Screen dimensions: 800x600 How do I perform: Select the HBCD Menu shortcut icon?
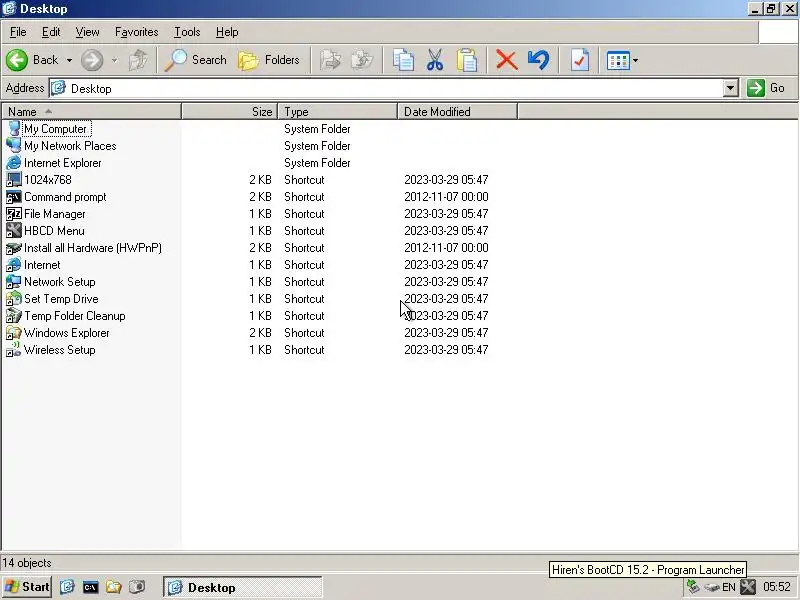pos(14,231)
